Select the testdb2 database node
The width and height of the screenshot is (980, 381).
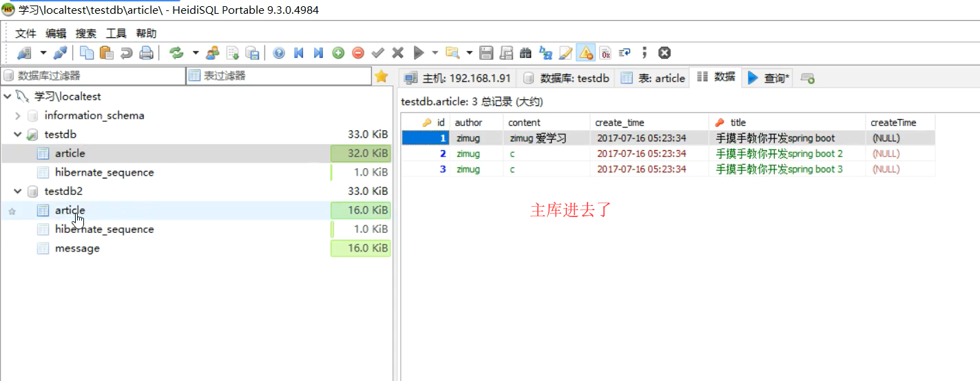tap(63, 191)
